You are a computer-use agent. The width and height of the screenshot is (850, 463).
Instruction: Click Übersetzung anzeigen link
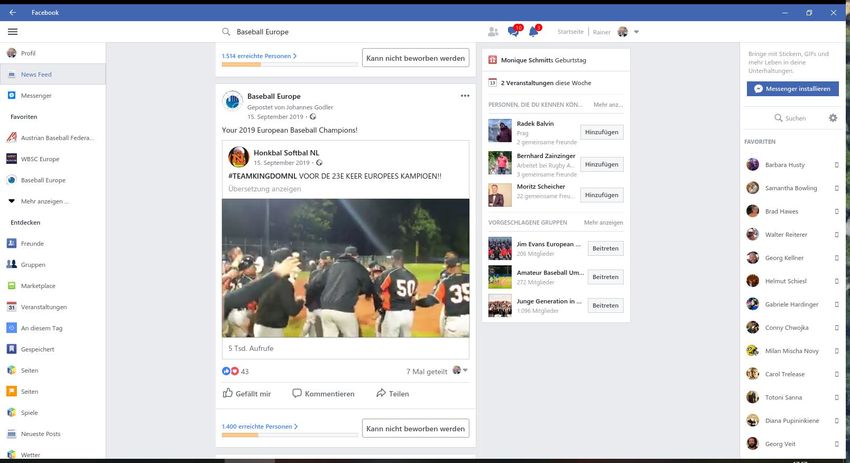point(265,189)
